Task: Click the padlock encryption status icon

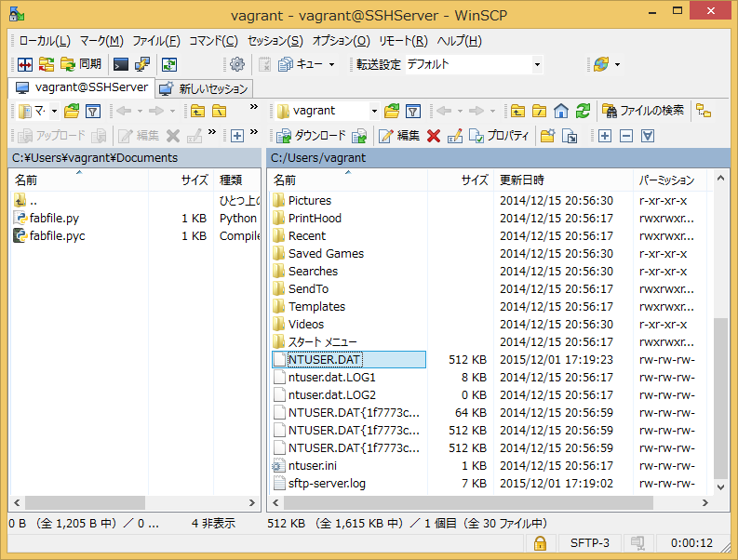Action: [540, 543]
